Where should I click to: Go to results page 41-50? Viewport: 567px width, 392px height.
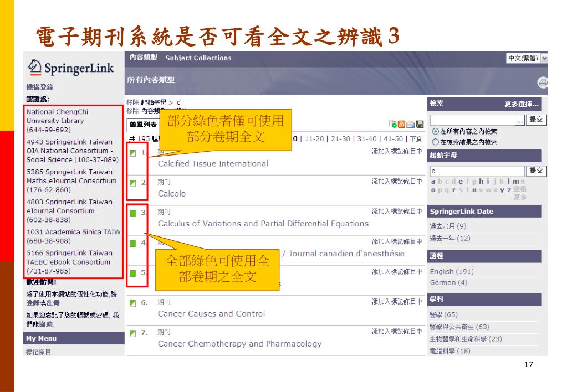click(393, 139)
